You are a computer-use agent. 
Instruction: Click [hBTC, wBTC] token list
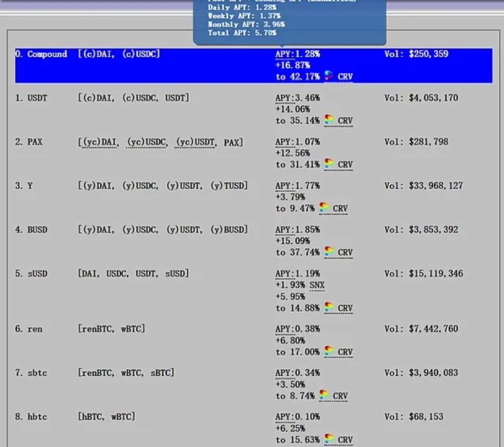pyautogui.click(x=107, y=417)
